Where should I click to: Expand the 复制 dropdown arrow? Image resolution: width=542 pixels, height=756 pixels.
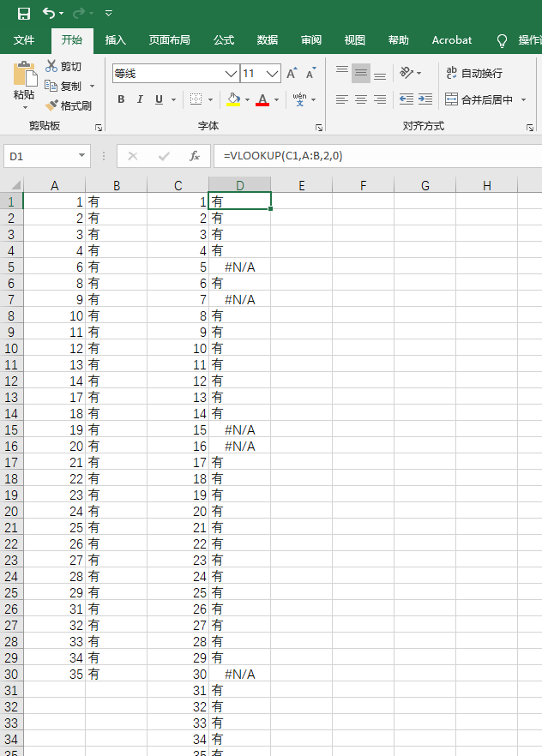pyautogui.click(x=92, y=87)
